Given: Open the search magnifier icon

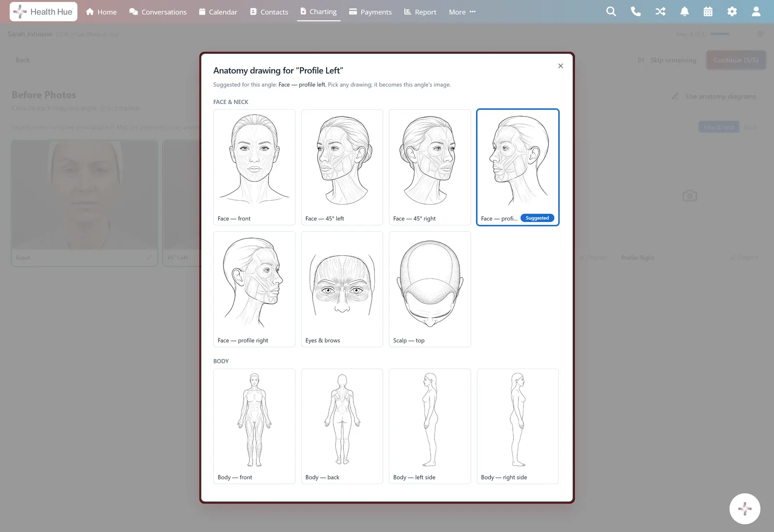Looking at the screenshot, I should tap(611, 12).
